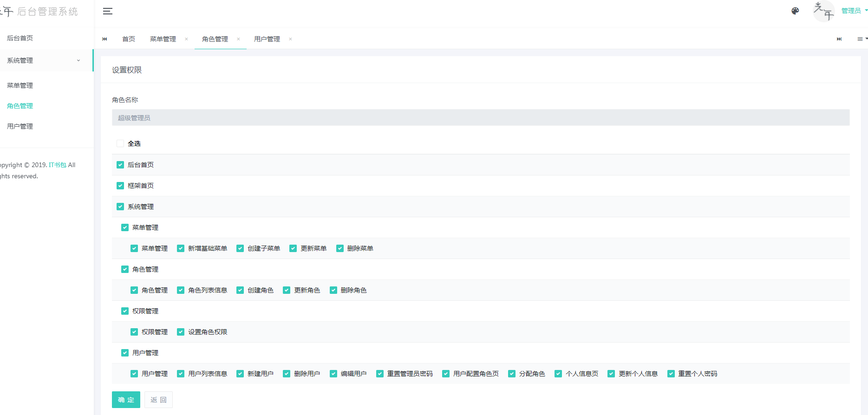
Task: Switch to the 首页 tab
Action: pos(129,39)
